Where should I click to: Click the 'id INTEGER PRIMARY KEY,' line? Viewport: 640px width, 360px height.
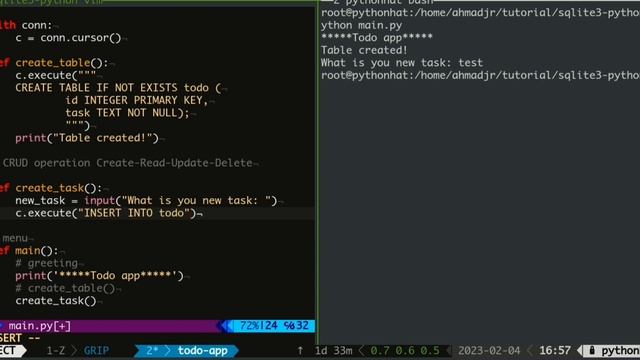point(137,100)
